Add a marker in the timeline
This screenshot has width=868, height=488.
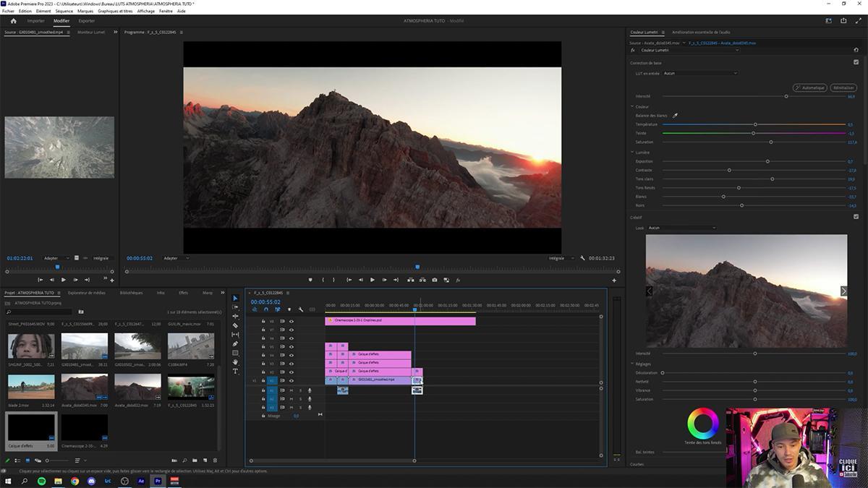[289, 309]
